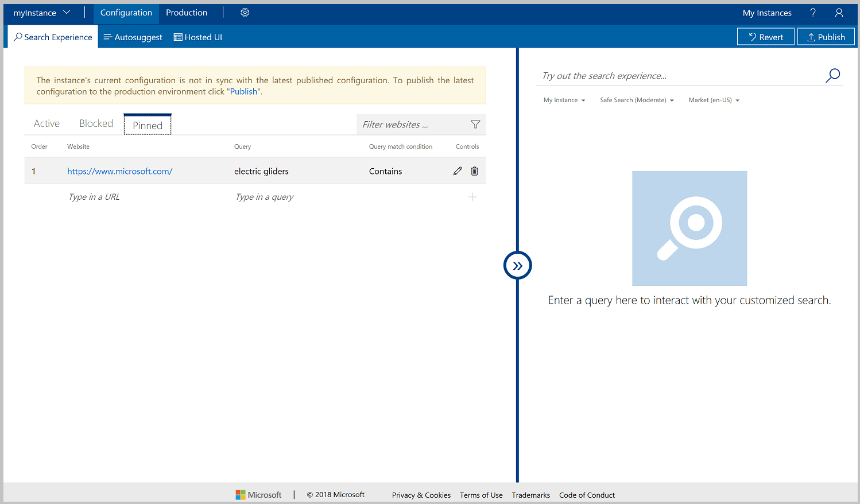
Task: Open the Safe Search (Moderate) dropdown
Action: pyautogui.click(x=636, y=100)
